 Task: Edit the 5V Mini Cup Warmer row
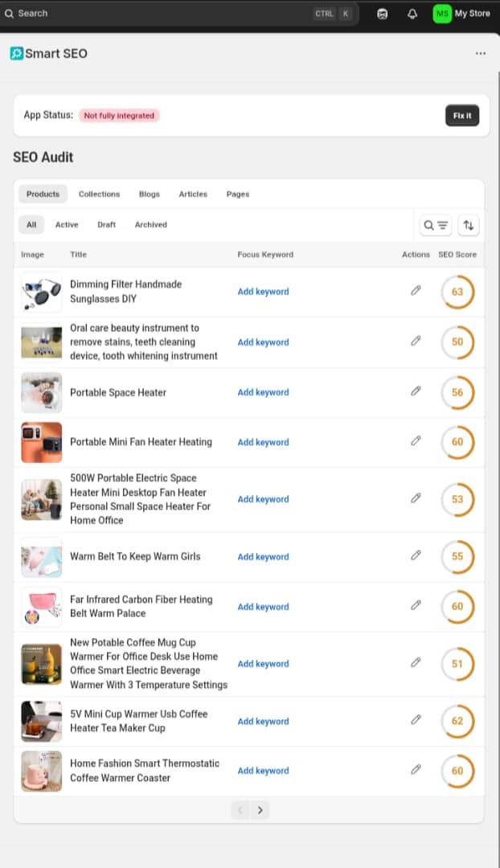coord(416,720)
